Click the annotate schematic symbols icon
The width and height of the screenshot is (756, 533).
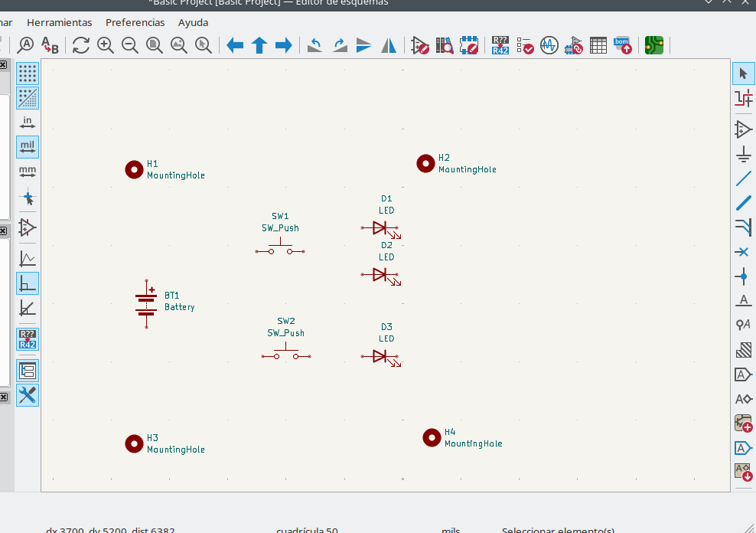[500, 45]
